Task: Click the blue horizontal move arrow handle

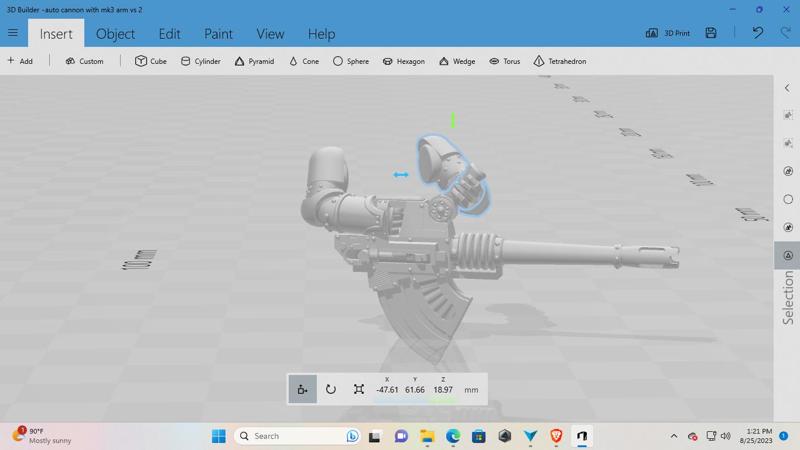Action: pyautogui.click(x=401, y=174)
